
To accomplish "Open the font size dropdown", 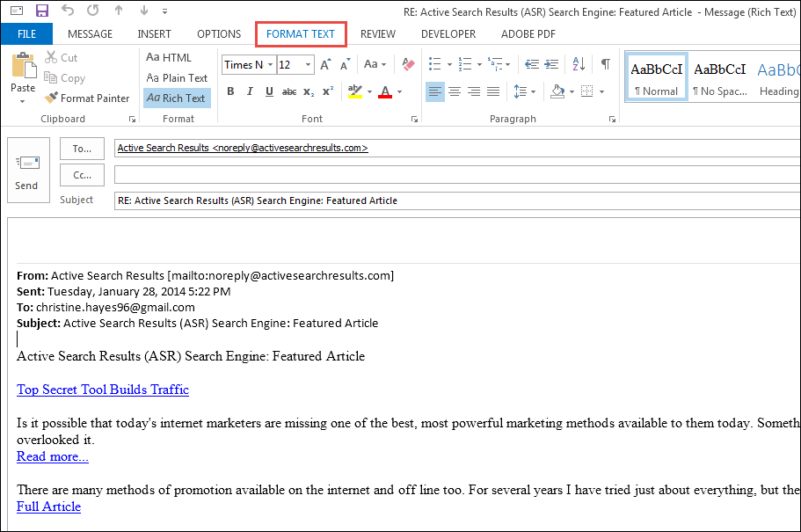I will point(308,65).
